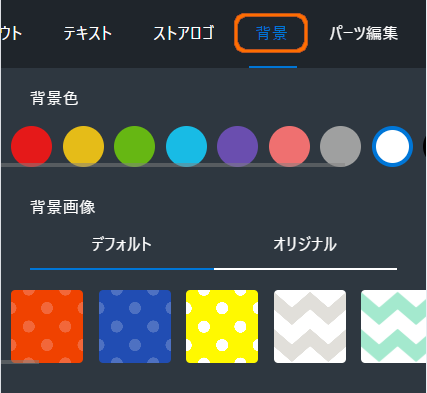Click the color row horizontal scrollbar
The height and width of the screenshot is (393, 427).
pos(173,165)
